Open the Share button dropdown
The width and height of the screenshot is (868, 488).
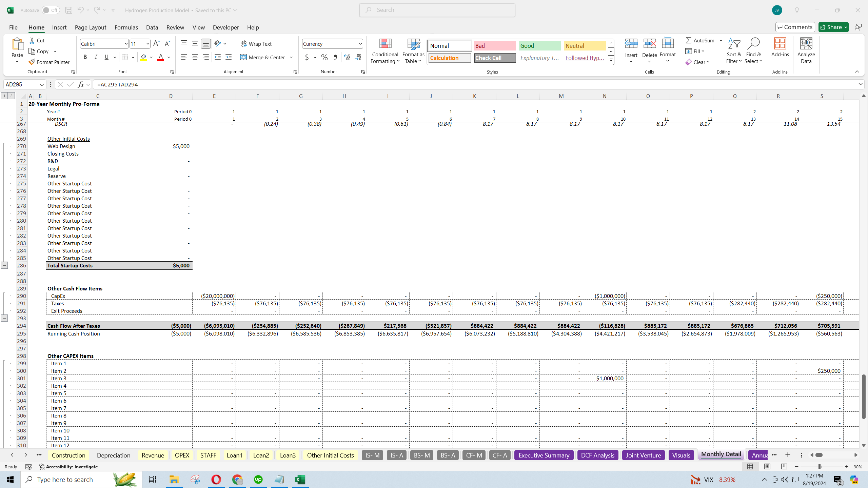coord(846,27)
